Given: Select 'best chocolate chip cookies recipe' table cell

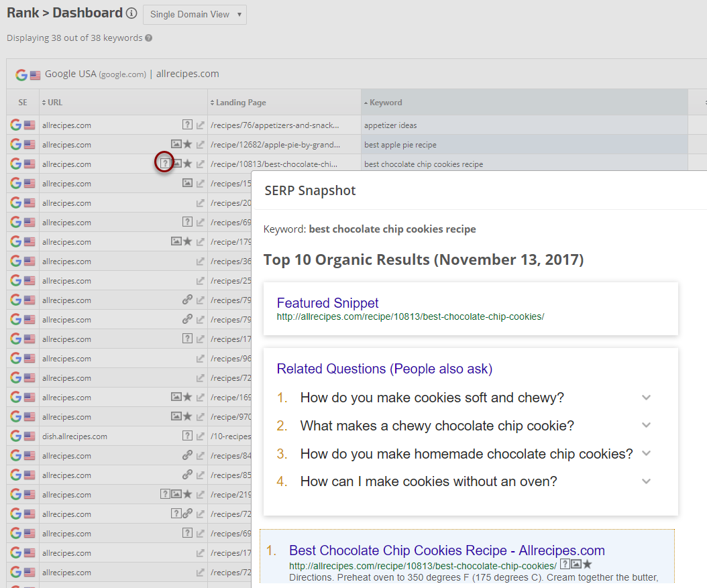Looking at the screenshot, I should pyautogui.click(x=525, y=163).
